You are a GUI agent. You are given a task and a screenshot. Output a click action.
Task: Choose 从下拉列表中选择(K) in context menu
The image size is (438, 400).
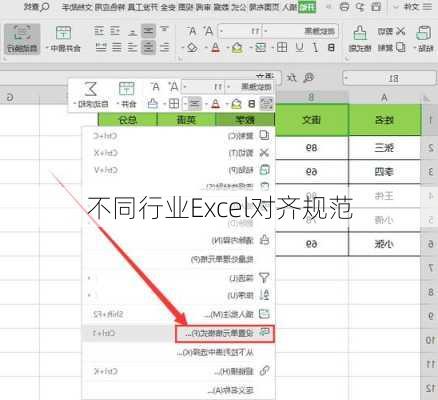[179, 352]
